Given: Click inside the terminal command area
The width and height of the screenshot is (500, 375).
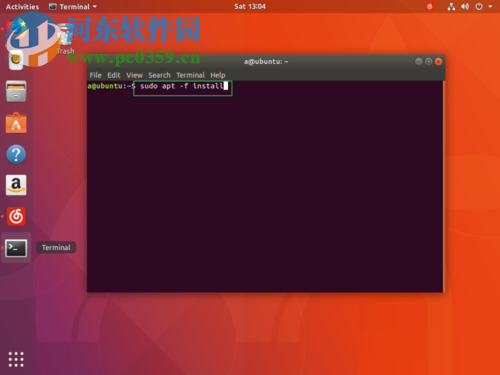Looking at the screenshot, I should pos(265,186).
